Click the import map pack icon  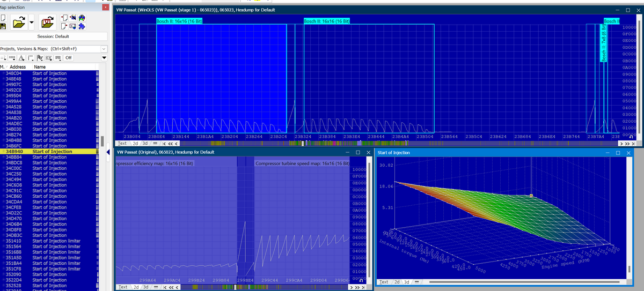73,18
